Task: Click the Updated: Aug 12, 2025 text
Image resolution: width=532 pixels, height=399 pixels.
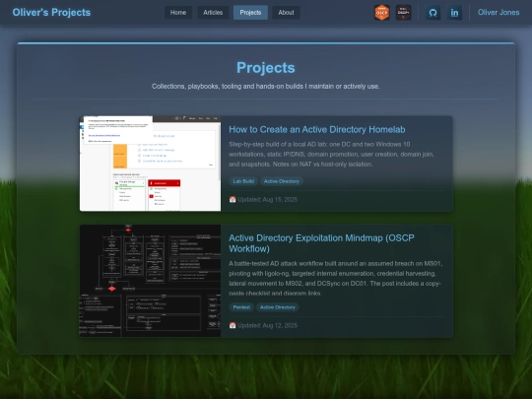Action: pyautogui.click(x=268, y=325)
